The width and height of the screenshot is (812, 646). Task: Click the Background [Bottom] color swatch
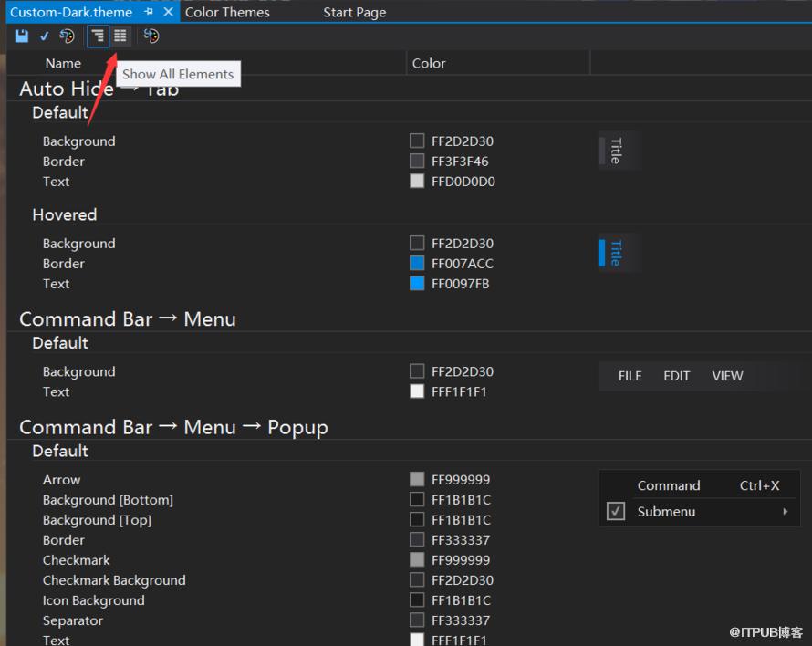pyautogui.click(x=417, y=499)
